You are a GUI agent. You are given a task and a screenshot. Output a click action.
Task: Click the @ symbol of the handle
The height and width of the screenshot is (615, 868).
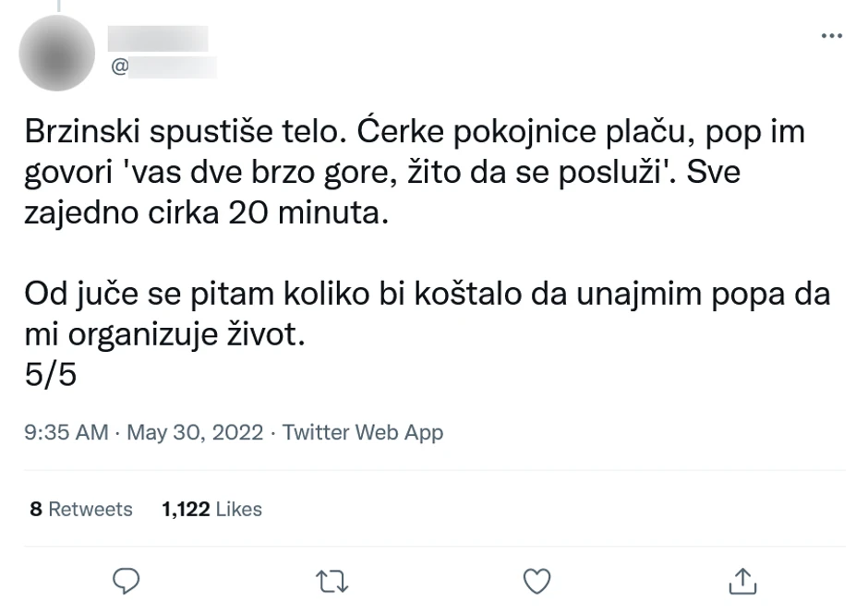pos(118,67)
